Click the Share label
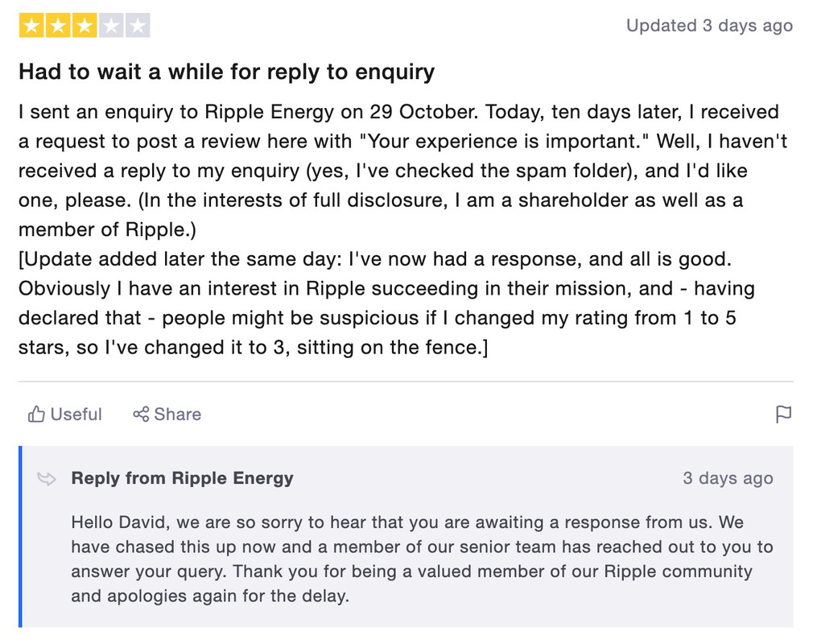Screen dimensions: 817x644 178,415
